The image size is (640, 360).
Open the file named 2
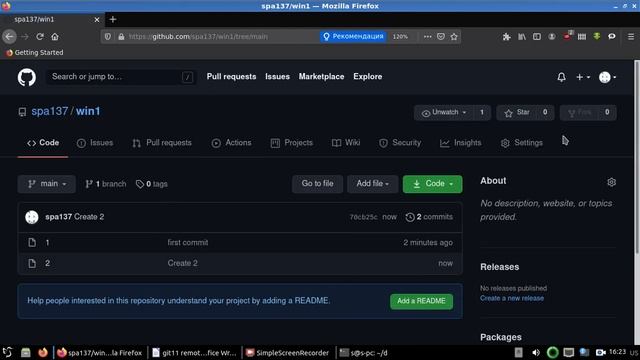coord(47,263)
